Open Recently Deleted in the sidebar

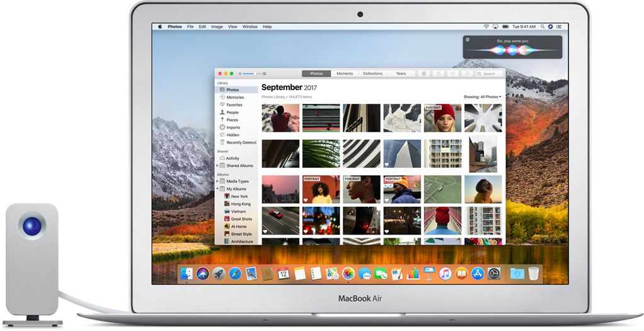237,142
